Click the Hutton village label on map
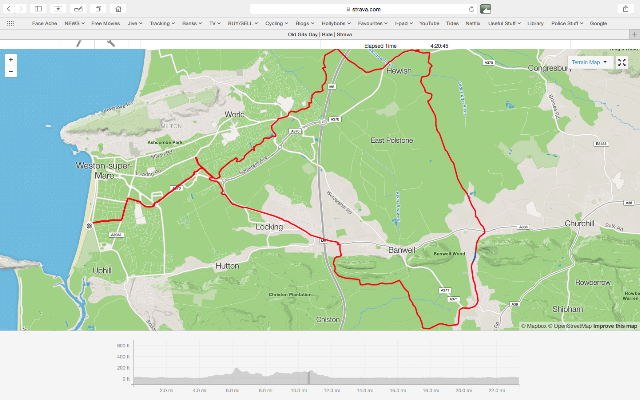Viewport: 640px width, 400px height. point(227,266)
